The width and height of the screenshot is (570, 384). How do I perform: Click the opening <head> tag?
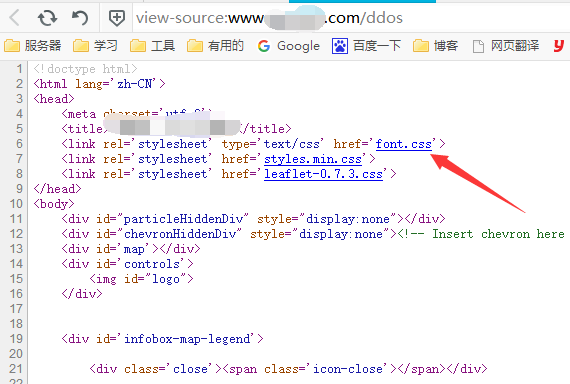[x=54, y=99]
